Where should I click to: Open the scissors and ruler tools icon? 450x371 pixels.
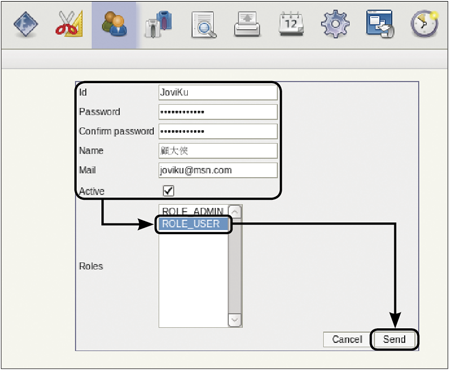point(69,24)
